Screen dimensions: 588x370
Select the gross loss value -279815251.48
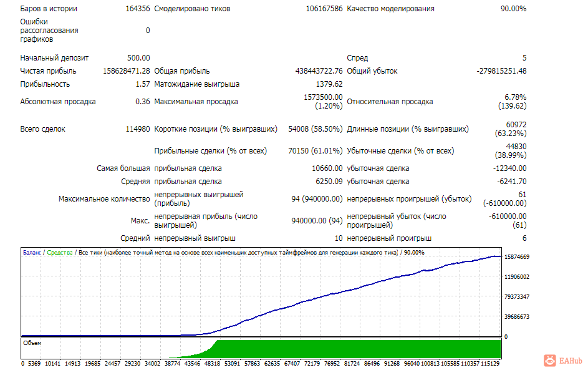pyautogui.click(x=501, y=71)
